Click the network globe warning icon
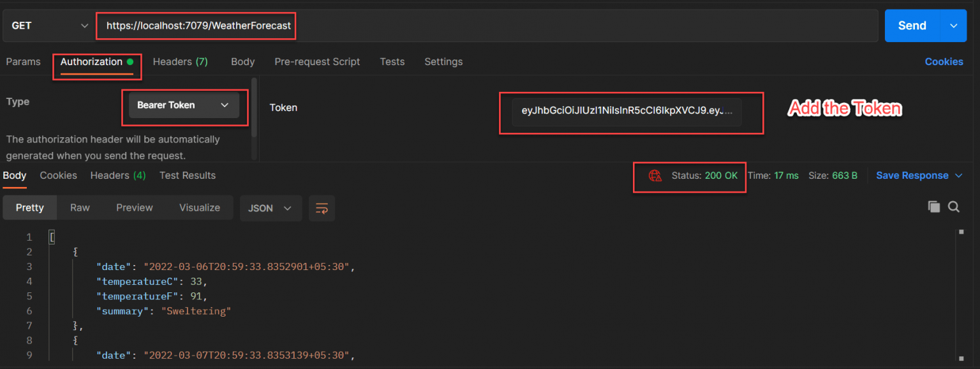This screenshot has height=369, width=980. [x=655, y=176]
